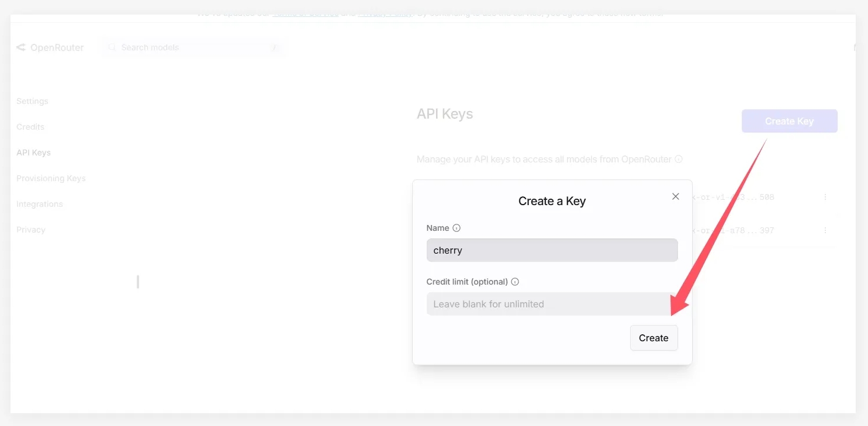Navigate to Integrations in the sidebar
Screen dimensions: 868x426
[39, 204]
